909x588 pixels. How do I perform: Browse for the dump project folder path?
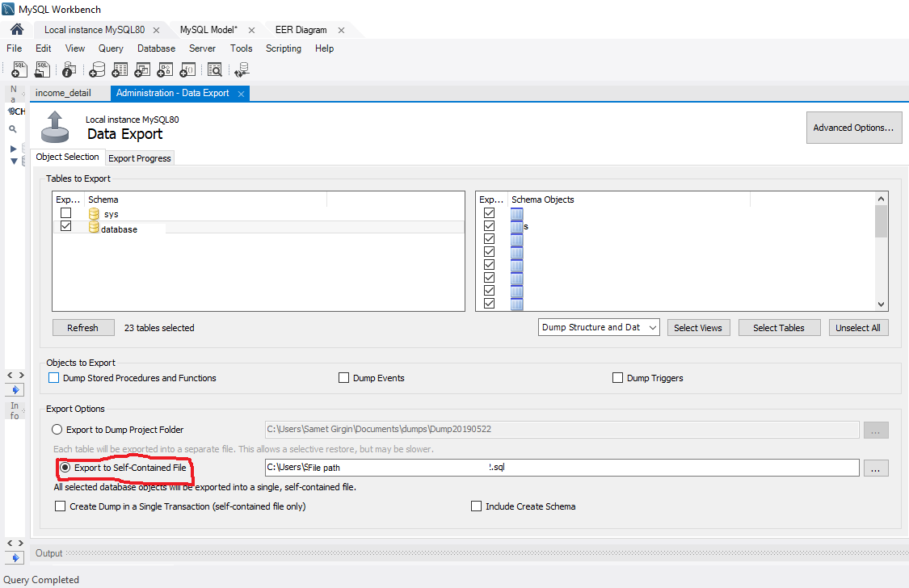click(x=876, y=430)
